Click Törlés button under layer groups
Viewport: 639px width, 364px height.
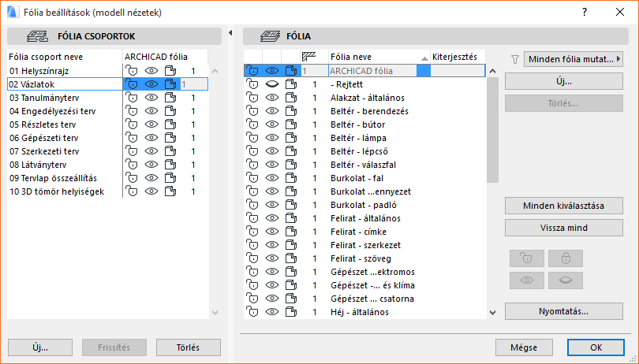pos(188,347)
